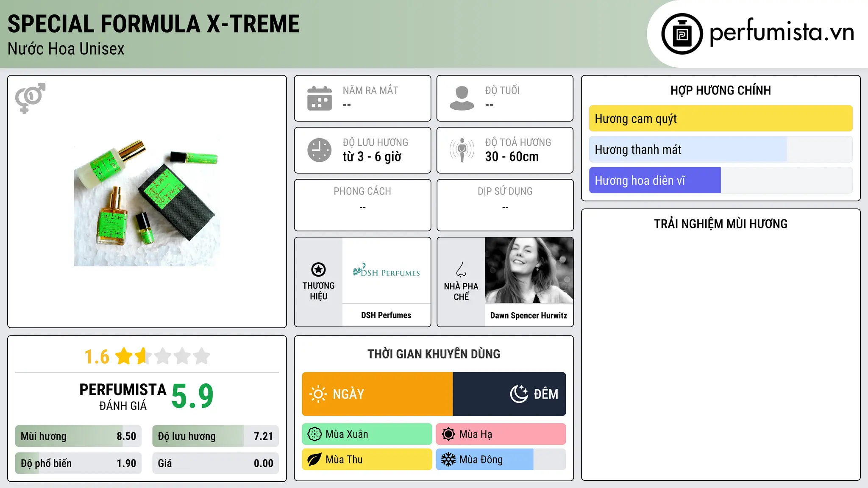868x488 pixels.
Task: Click the 'từ 3 - 6 giờ' longevity value
Action: point(372,157)
